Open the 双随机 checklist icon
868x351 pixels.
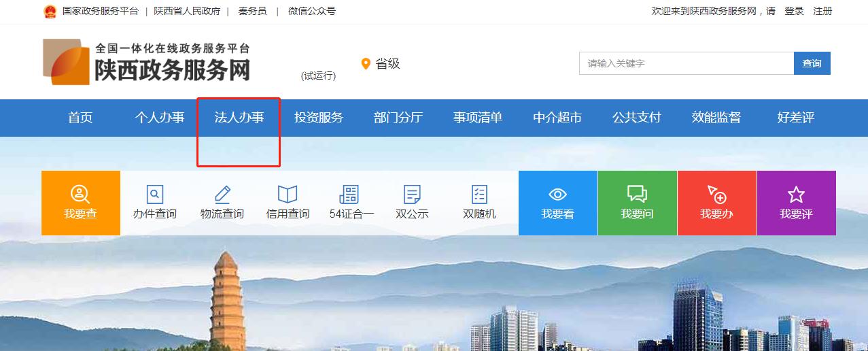[479, 195]
